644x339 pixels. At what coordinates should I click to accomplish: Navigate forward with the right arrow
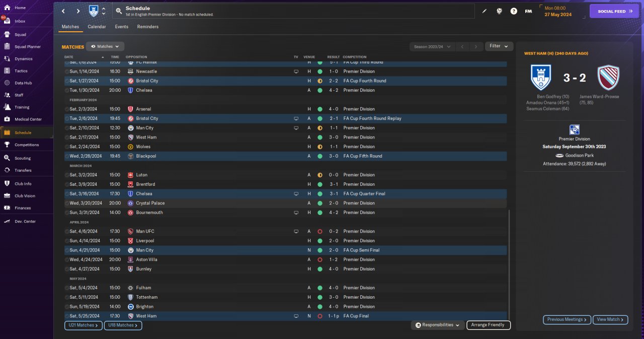click(x=78, y=11)
